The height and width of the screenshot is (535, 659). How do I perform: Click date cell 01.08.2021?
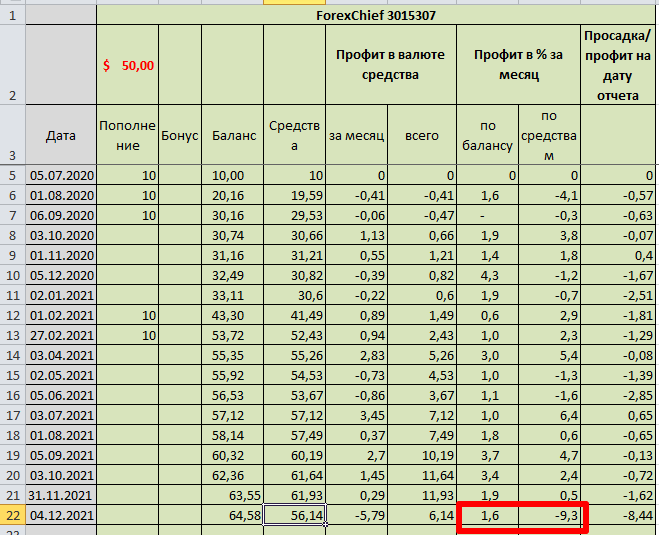pos(61,435)
